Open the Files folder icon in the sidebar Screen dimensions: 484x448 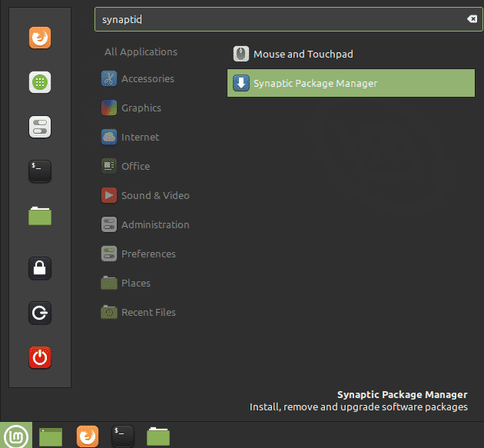[x=40, y=216]
